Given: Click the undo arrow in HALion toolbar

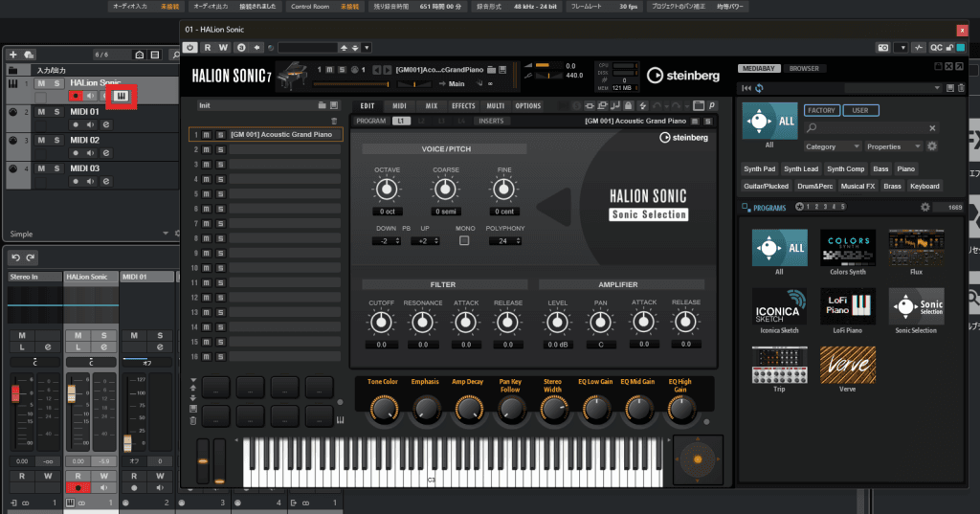Looking at the screenshot, I should [657, 105].
